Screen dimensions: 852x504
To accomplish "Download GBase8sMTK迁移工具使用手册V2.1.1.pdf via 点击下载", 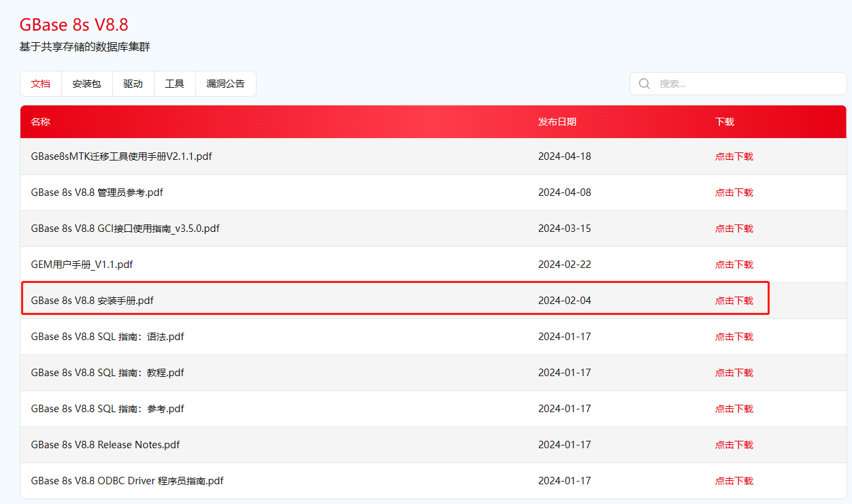I will click(x=734, y=156).
